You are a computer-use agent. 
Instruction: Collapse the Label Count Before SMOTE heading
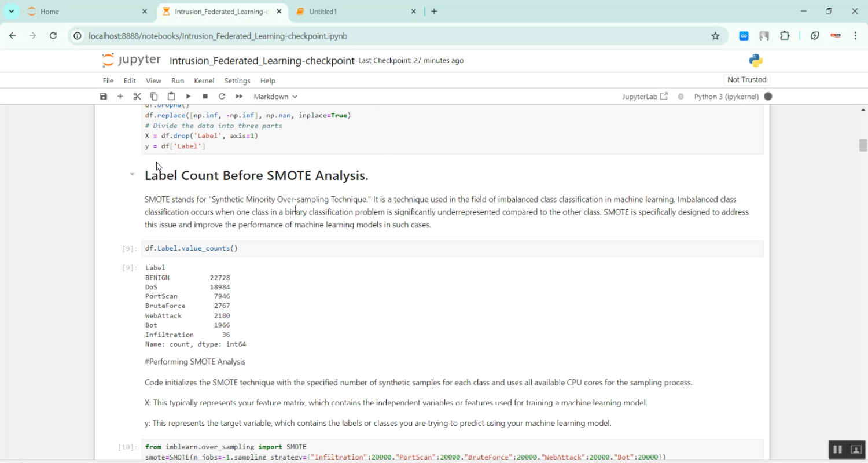(x=132, y=174)
